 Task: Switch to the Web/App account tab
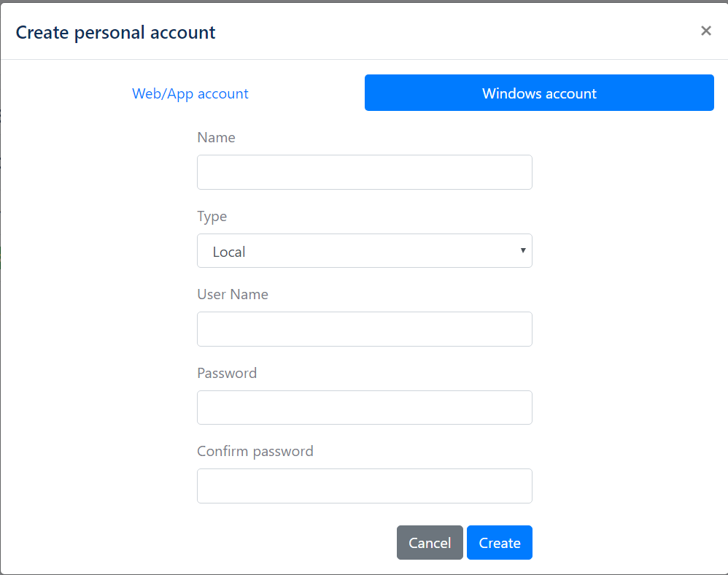pos(190,93)
